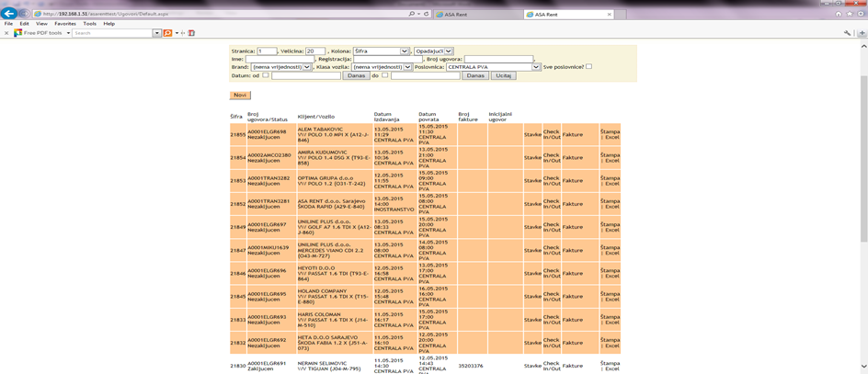Click the plus icon at toolbar right end

[862, 33]
